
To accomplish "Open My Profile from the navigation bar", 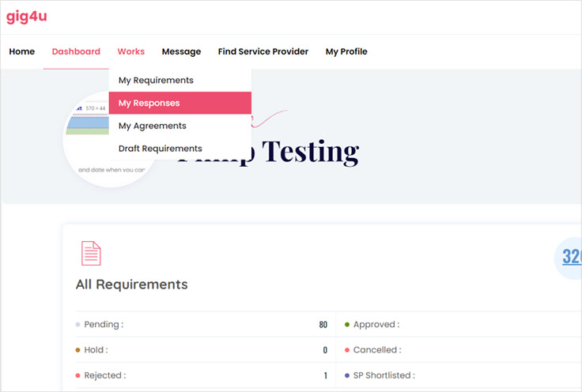I will (346, 51).
